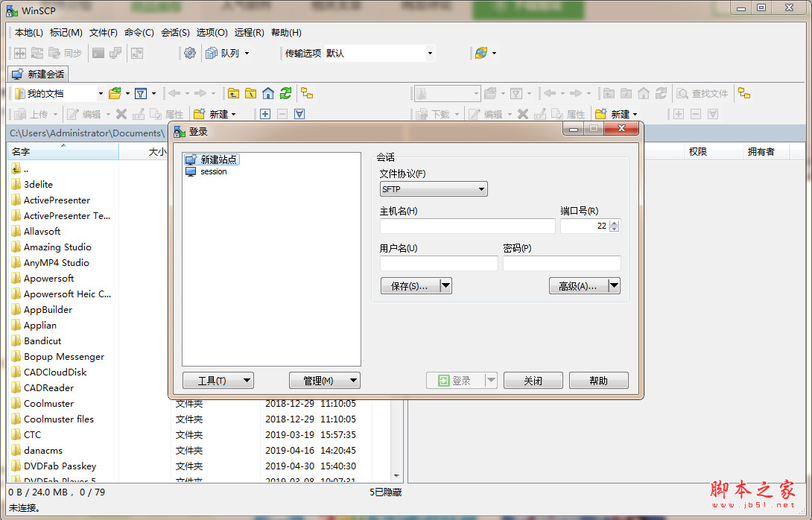
Task: Click the globe refresh icon in top toolbar
Action: 481,53
